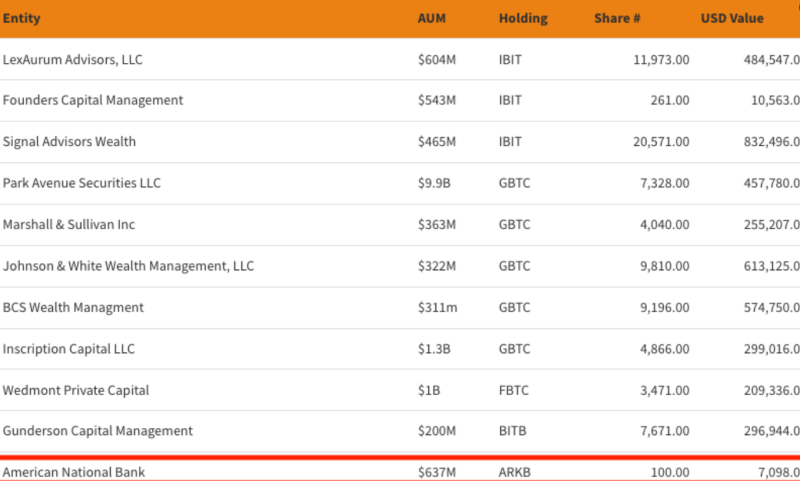Viewport: 800px width, 481px height.
Task: Click the USD Value column header
Action: click(732, 18)
